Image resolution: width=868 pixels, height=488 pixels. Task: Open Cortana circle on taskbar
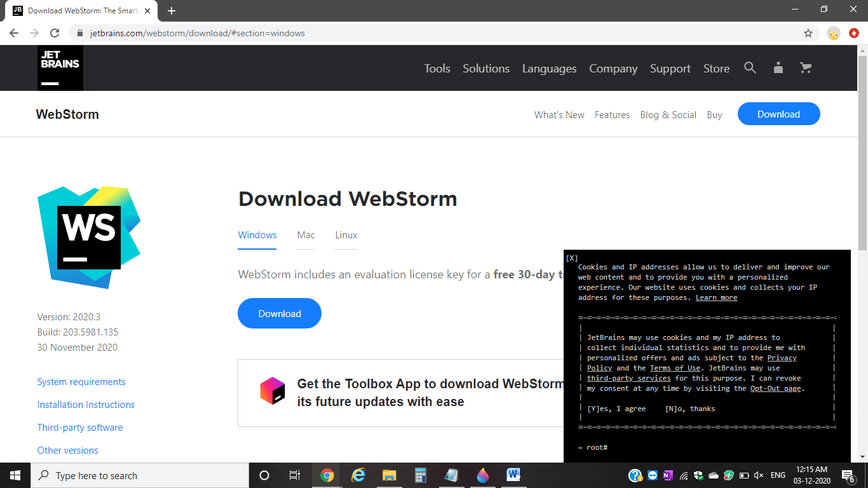(x=264, y=475)
